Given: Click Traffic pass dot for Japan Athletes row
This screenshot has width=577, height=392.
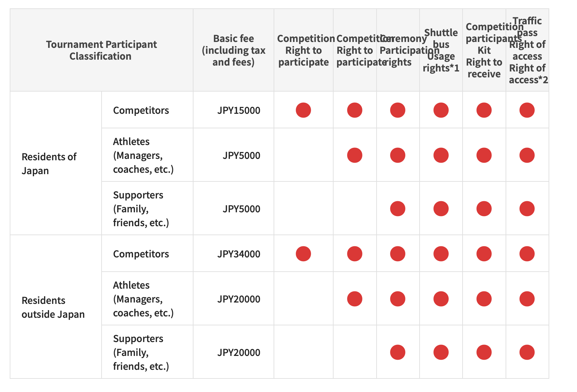Looking at the screenshot, I should pos(527,155).
